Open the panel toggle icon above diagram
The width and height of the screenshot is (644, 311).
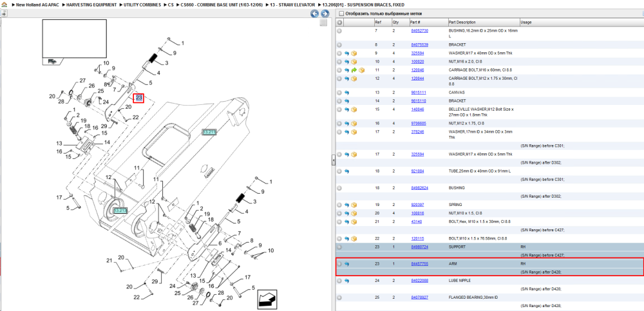pyautogui.click(x=3, y=13)
